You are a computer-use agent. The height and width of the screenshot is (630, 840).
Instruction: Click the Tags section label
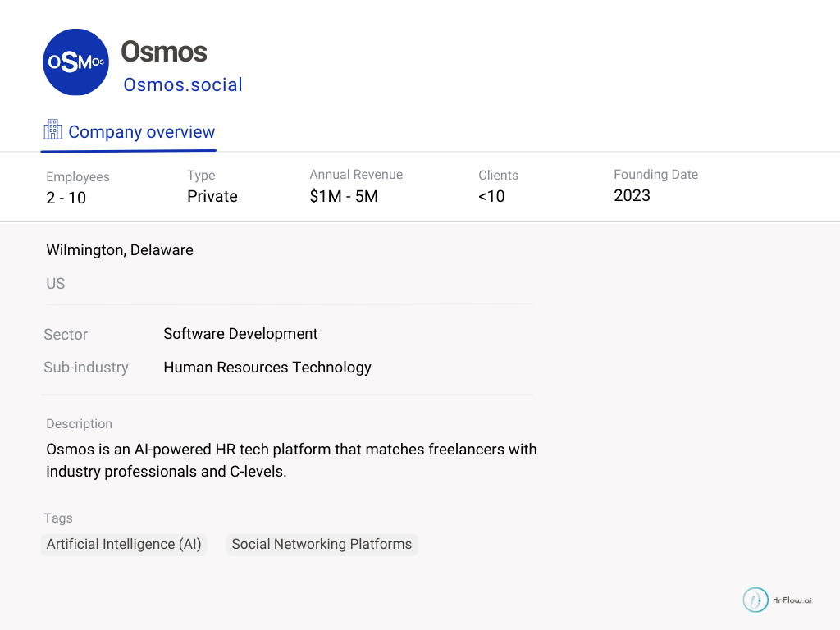click(x=58, y=518)
